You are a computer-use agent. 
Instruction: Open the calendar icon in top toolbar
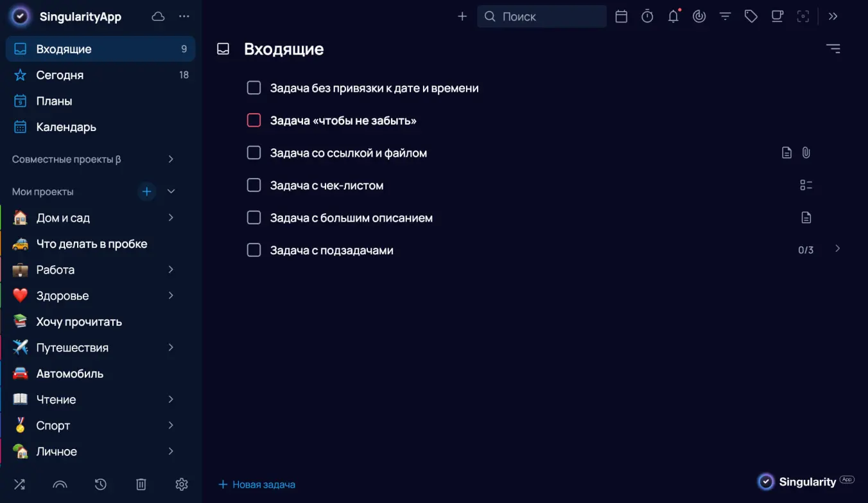(621, 17)
